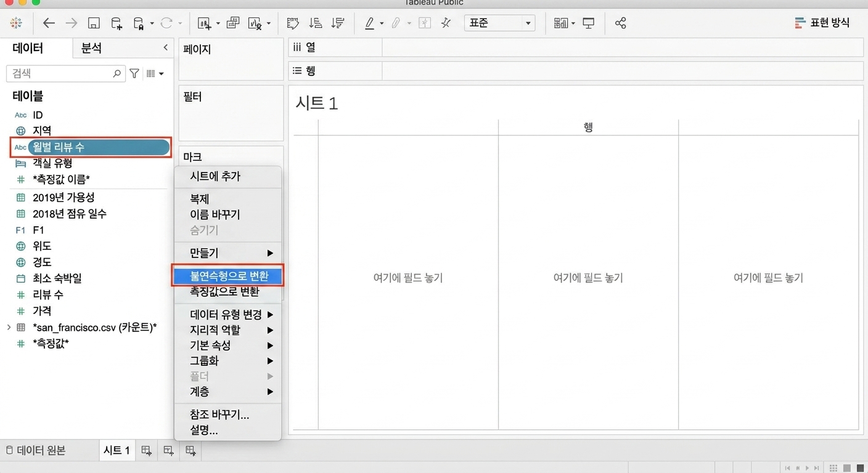The height and width of the screenshot is (473, 868).
Task: Select 시트에 추가 menu entry
Action: pos(228,176)
